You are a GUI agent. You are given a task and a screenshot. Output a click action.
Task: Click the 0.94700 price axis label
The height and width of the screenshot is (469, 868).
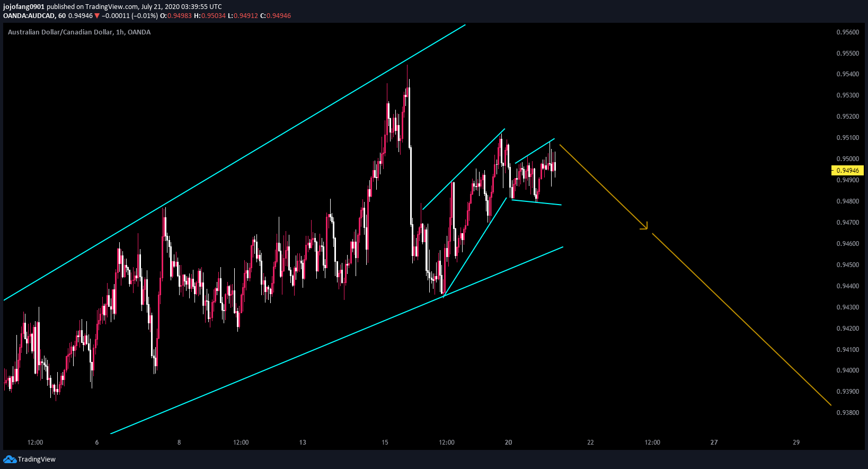tap(847, 223)
